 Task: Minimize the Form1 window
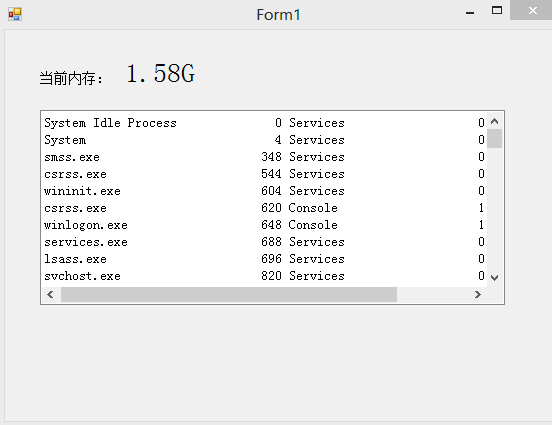coord(470,12)
